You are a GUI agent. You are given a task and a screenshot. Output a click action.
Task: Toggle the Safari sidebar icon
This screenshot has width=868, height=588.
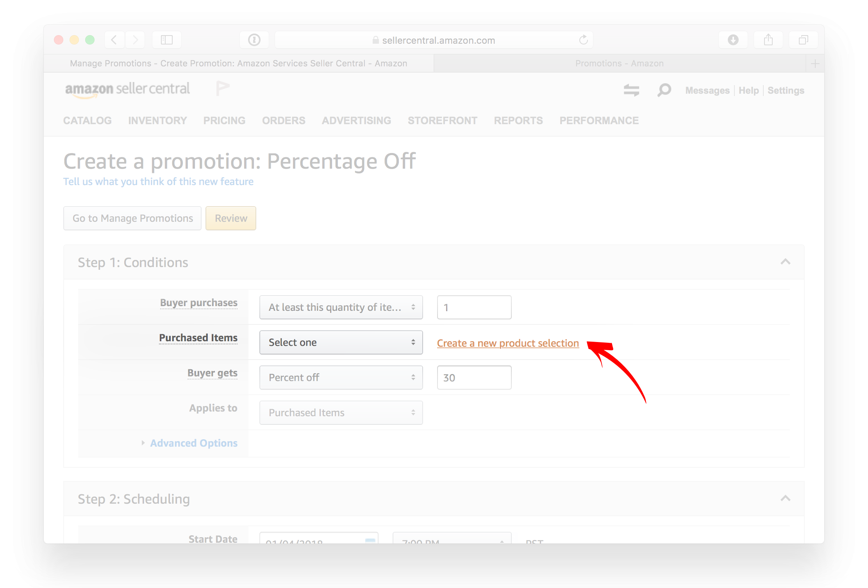(167, 40)
